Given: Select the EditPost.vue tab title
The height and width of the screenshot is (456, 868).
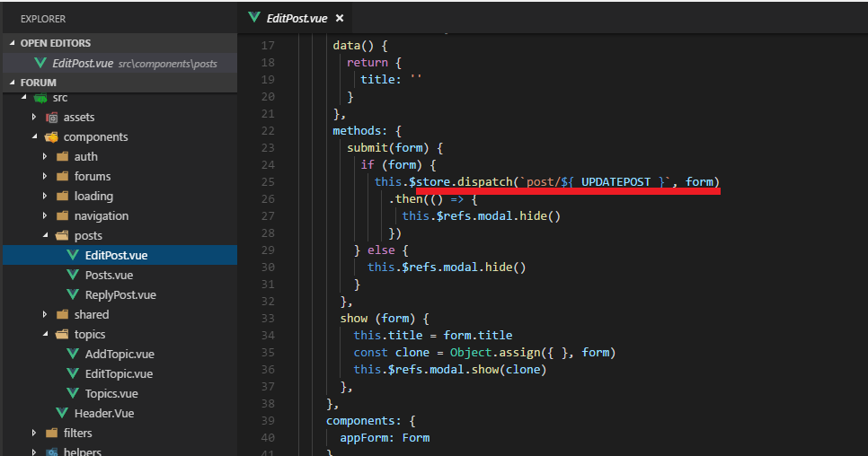Looking at the screenshot, I should pyautogui.click(x=297, y=18).
